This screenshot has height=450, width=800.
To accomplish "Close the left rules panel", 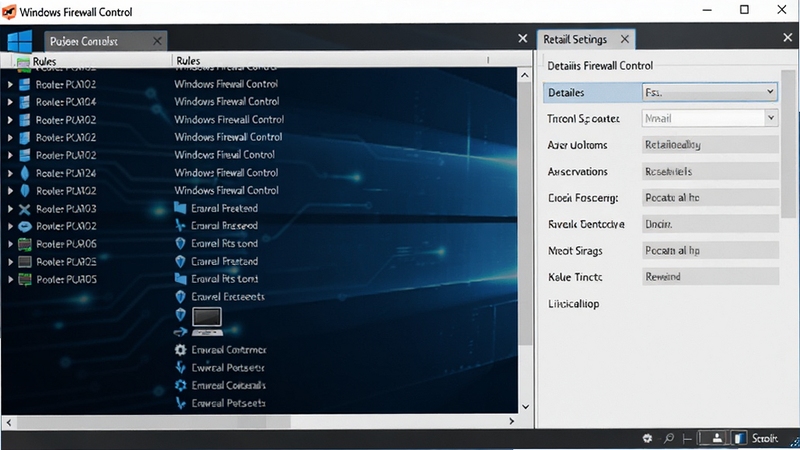I will [x=522, y=38].
